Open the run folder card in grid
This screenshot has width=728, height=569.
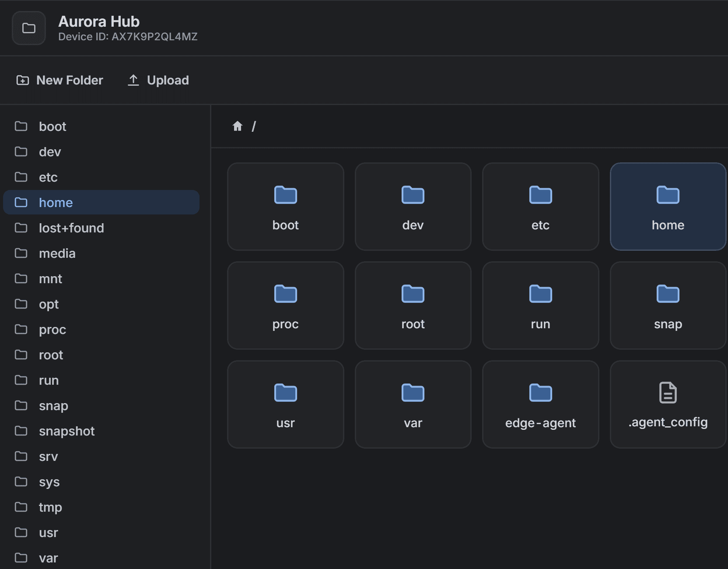[541, 306]
